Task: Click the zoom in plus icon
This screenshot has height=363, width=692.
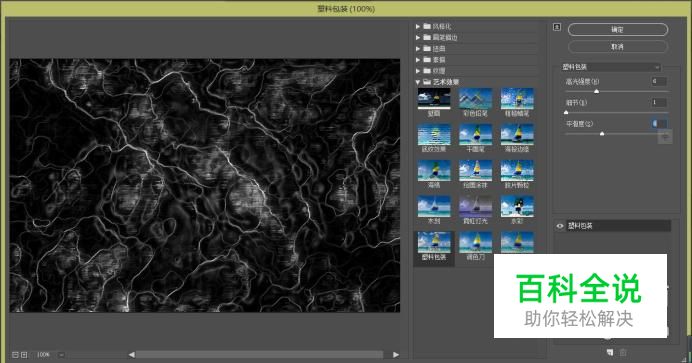Action: 24,355
